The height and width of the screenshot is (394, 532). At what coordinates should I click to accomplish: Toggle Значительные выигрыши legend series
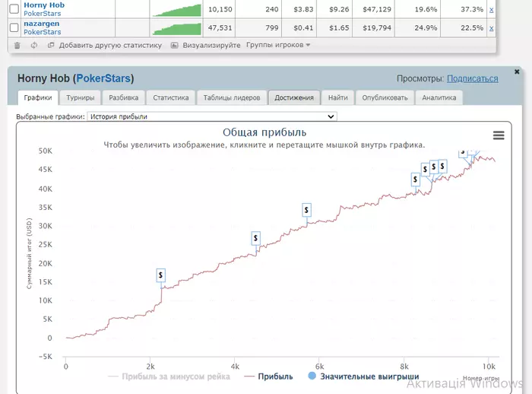pyautogui.click(x=363, y=377)
